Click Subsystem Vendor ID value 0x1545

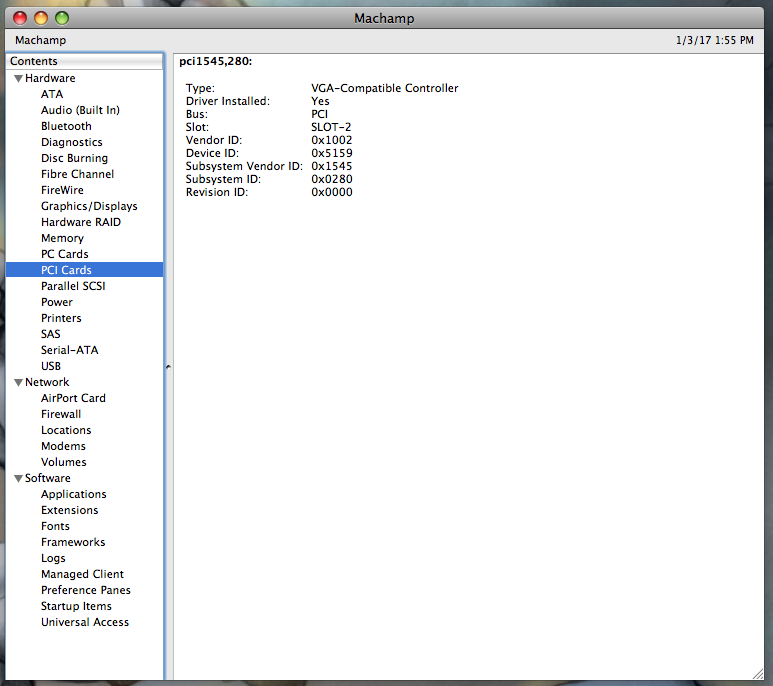(332, 167)
